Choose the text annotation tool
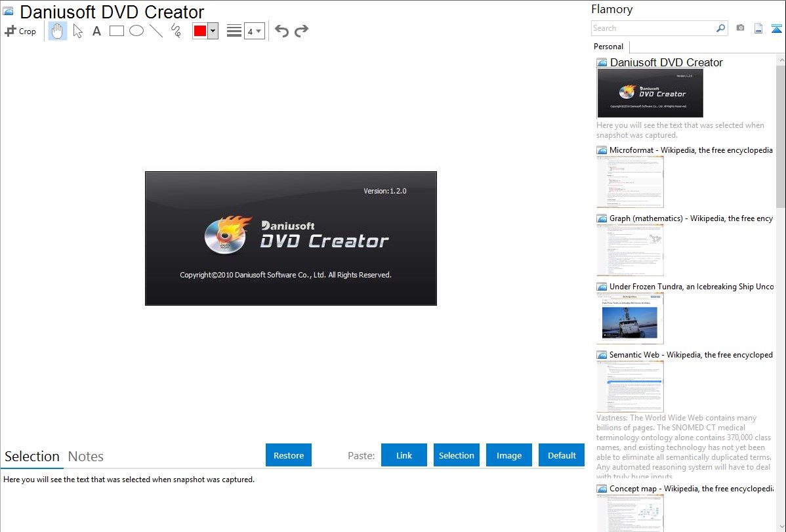Screen dimensions: 786x532 96,31
